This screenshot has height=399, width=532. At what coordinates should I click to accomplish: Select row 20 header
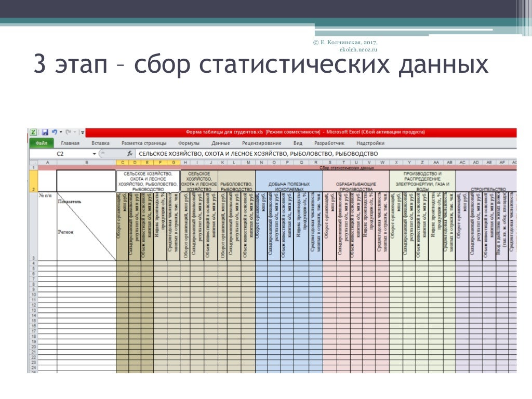click(33, 347)
